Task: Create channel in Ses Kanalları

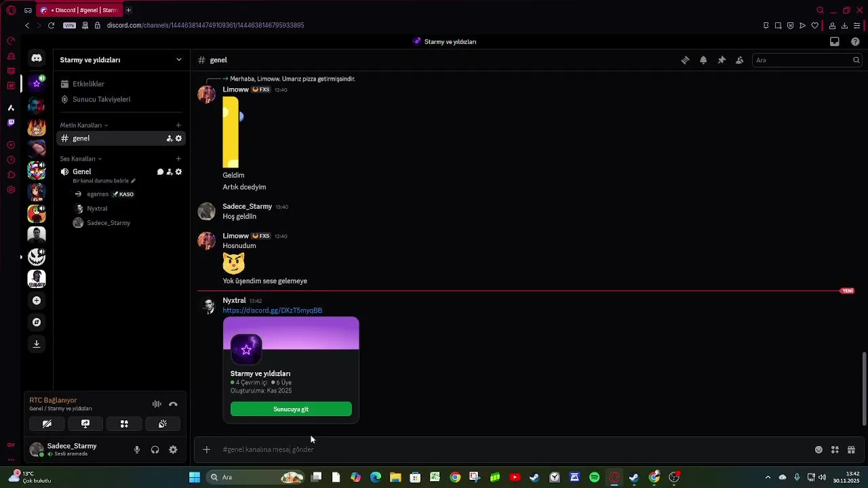Action: [x=178, y=159]
